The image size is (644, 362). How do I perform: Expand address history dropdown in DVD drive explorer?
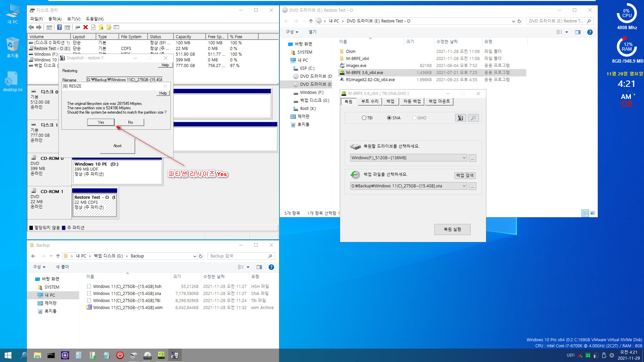[x=513, y=21]
